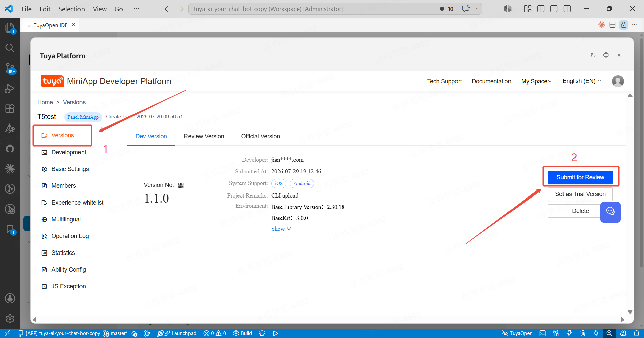This screenshot has width=644, height=338.
Task: Click the debug bug icon in status bar
Action: (x=262, y=333)
